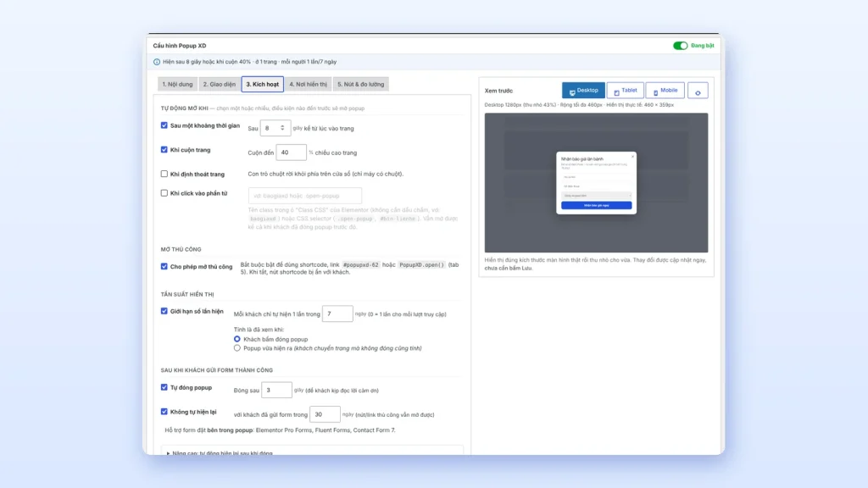Close the previewed popup with its X icon
This screenshot has height=488, width=868.
632,157
